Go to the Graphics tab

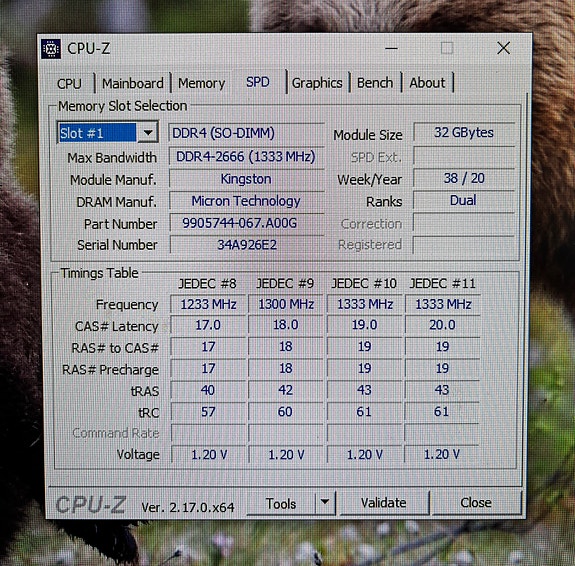[x=317, y=83]
